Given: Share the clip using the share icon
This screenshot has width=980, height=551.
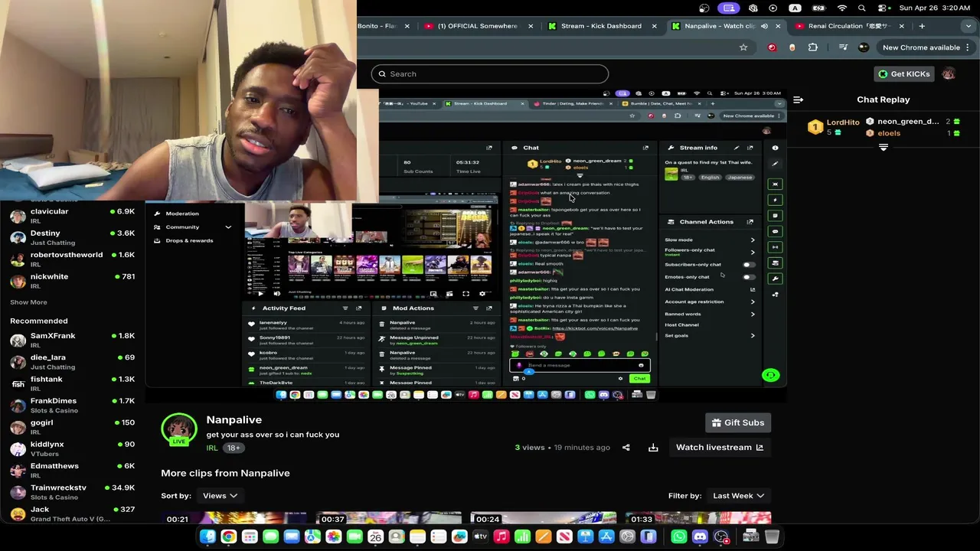Looking at the screenshot, I should [626, 448].
